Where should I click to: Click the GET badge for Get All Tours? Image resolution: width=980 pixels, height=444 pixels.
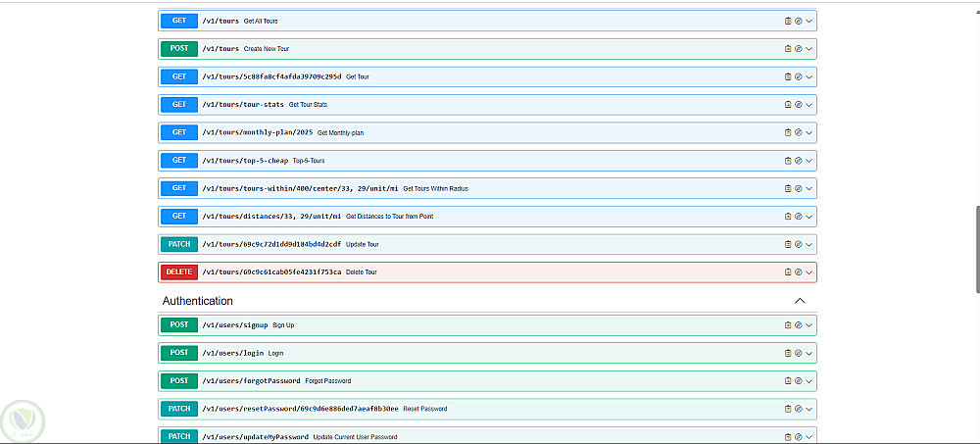pyautogui.click(x=179, y=21)
